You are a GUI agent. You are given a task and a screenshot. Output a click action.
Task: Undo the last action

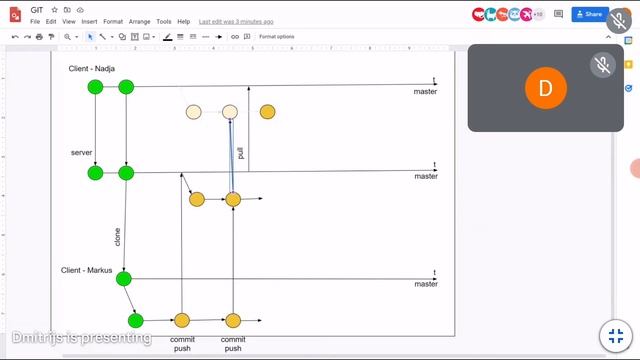pos(15,37)
